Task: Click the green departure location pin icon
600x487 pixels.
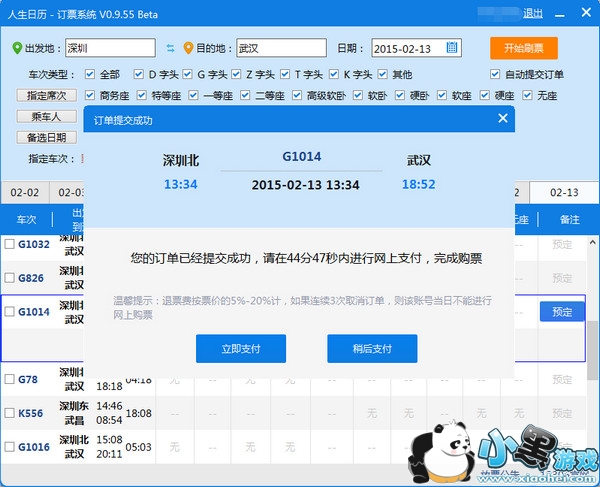Action: tap(17, 48)
